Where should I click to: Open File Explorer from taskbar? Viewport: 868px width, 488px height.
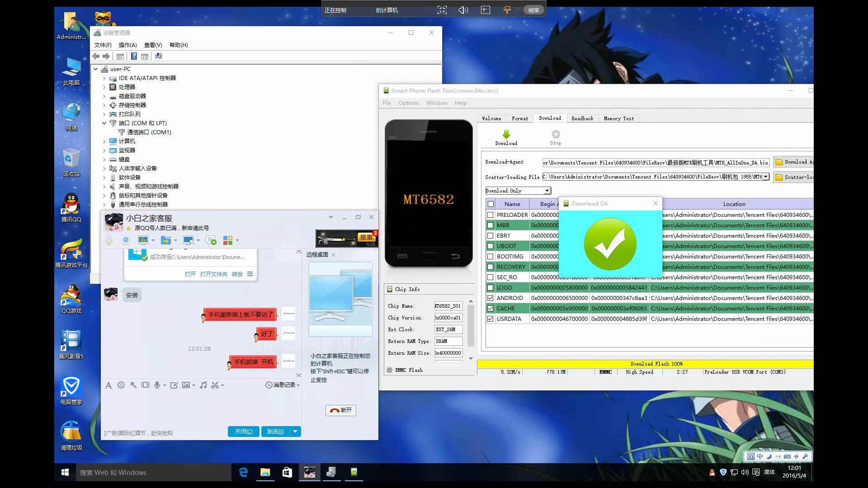coord(265,472)
